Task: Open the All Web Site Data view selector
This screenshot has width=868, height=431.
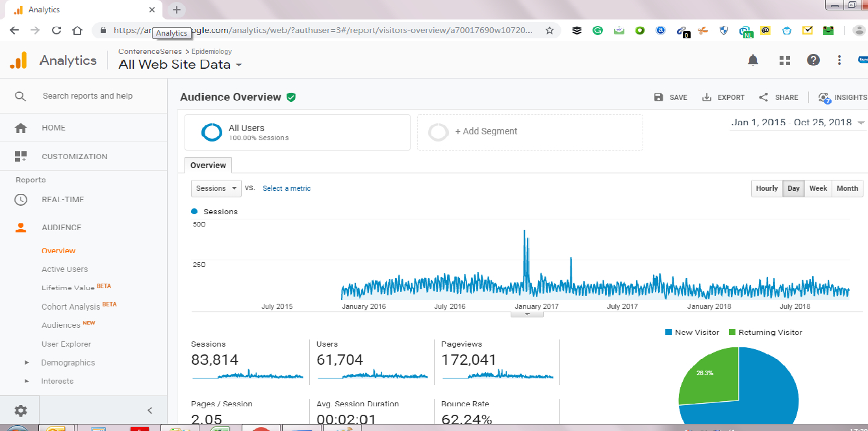Action: click(180, 65)
